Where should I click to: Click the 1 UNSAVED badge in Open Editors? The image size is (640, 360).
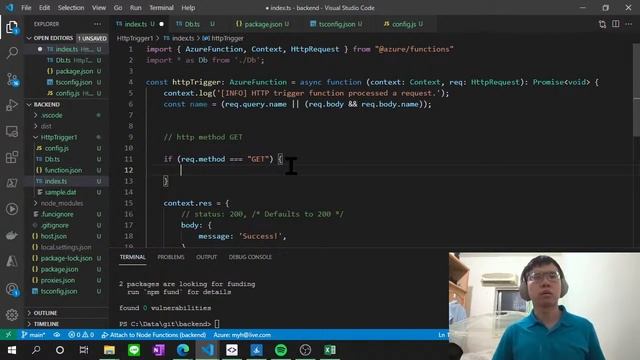tap(92, 38)
